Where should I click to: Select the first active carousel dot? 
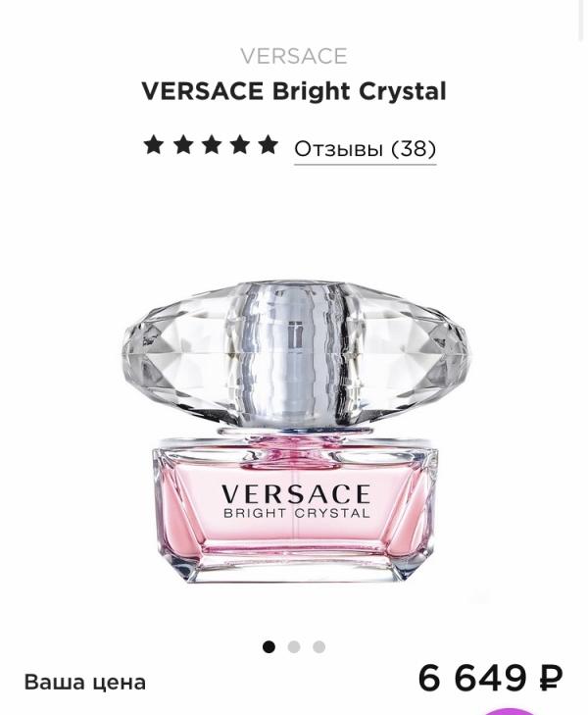(x=269, y=646)
